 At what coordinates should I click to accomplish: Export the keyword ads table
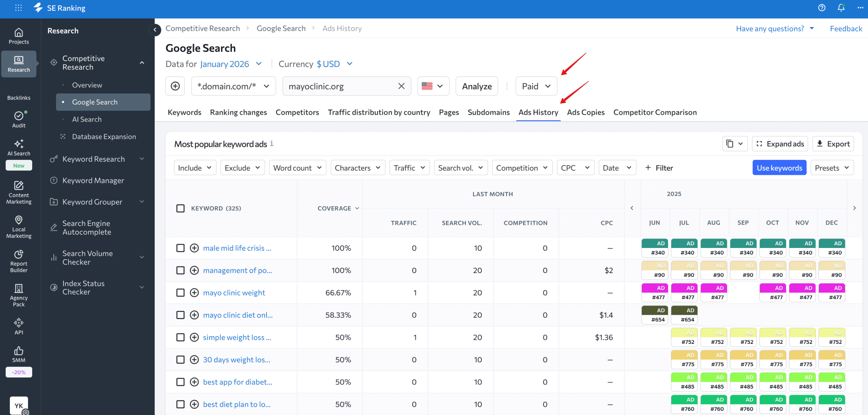833,144
